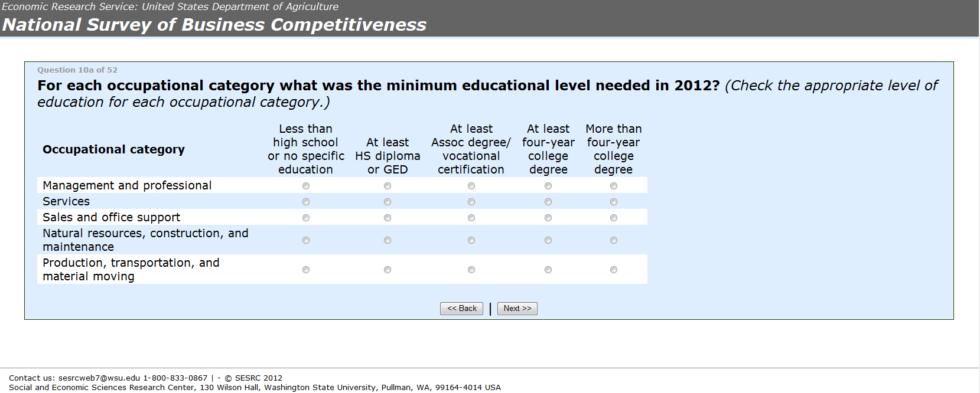Select 'Less than high school' for Sales and office support

(x=306, y=218)
